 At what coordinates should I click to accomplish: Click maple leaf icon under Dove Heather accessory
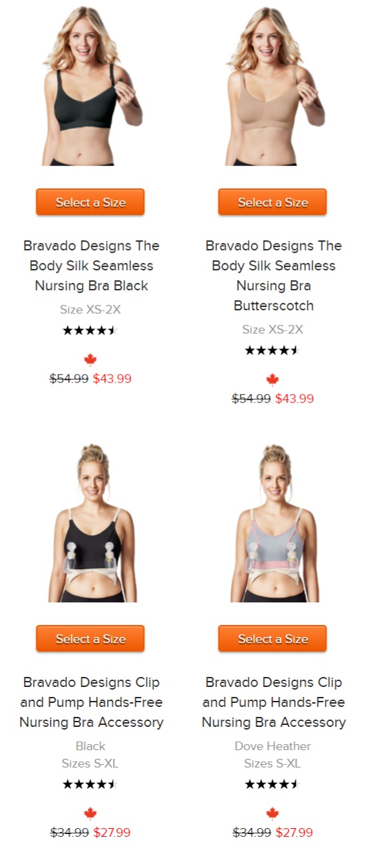pos(273,813)
